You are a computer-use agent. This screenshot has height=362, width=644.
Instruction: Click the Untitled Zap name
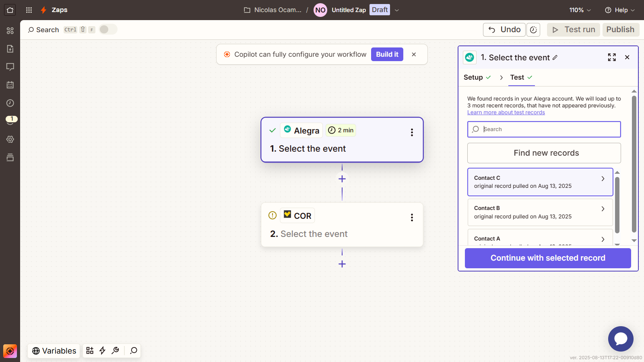349,10
